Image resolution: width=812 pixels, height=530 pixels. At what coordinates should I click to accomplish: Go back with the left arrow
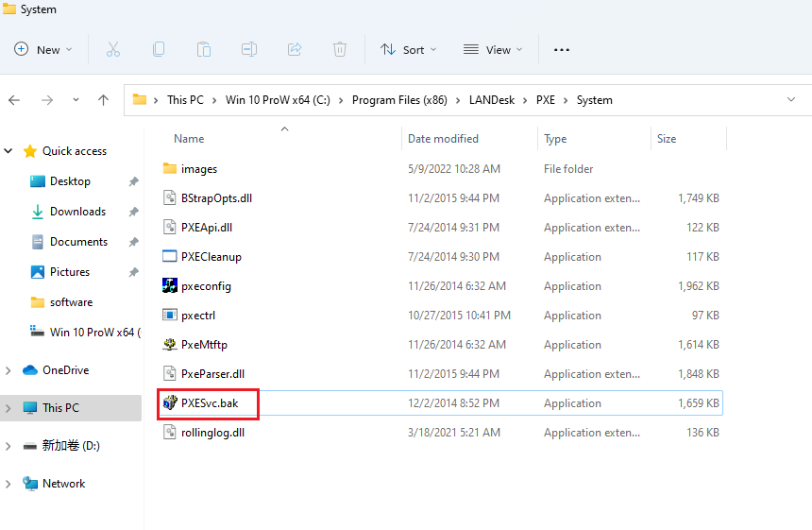[14, 100]
